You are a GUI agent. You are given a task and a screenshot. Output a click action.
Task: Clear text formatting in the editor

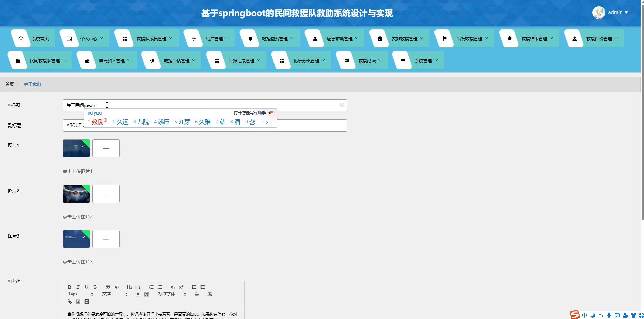[x=210, y=294]
